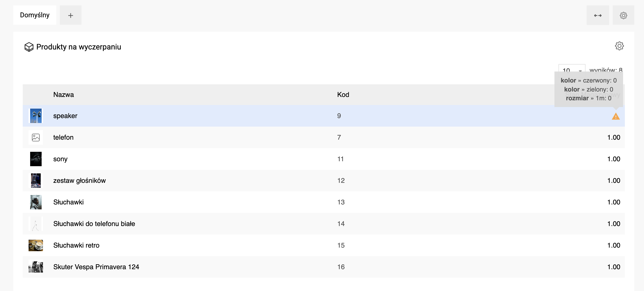Click the Skuter Vespa thumbnail image
644x291 pixels.
coord(36,267)
